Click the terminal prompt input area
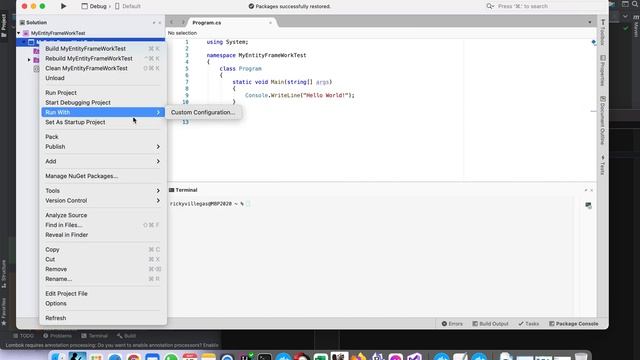Image resolution: width=640 pixels, height=360 pixels. point(248,204)
